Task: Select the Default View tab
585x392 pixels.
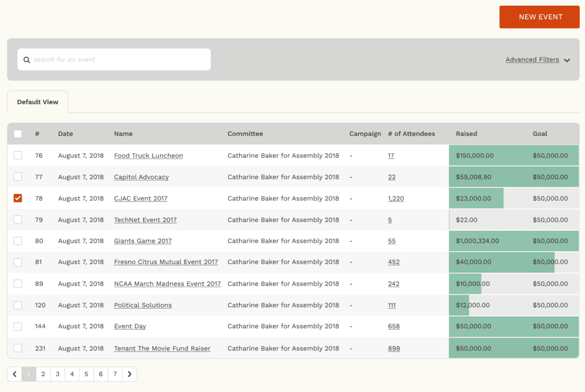Action: pyautogui.click(x=38, y=102)
